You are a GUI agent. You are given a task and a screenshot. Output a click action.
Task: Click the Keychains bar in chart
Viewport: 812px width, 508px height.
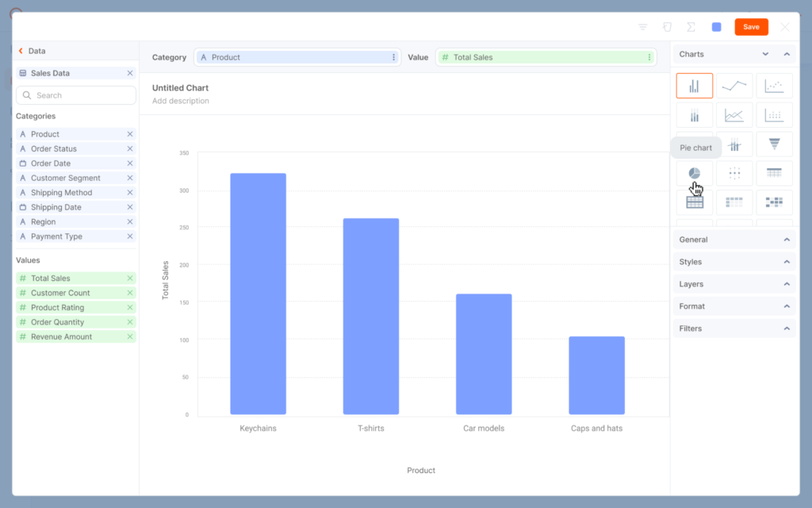click(x=258, y=294)
